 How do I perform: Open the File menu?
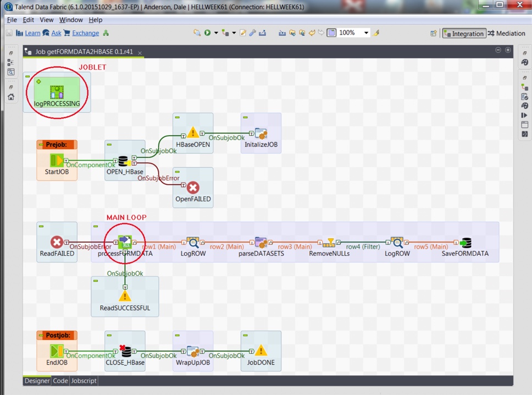pos(12,20)
